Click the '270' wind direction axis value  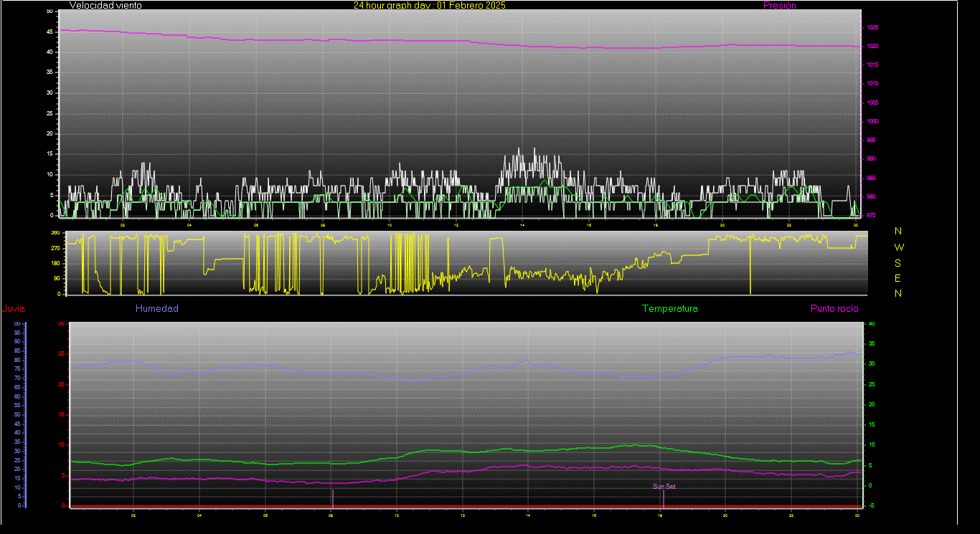[x=55, y=248]
